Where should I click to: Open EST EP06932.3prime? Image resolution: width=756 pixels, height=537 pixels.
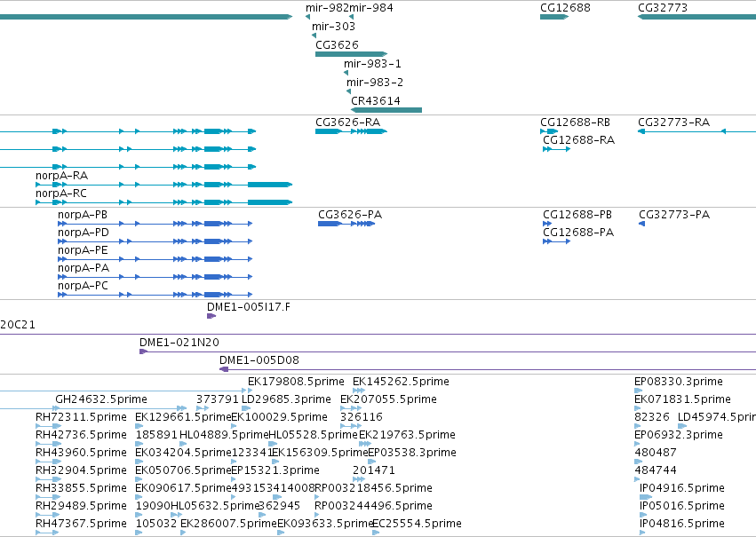pyautogui.click(x=679, y=436)
